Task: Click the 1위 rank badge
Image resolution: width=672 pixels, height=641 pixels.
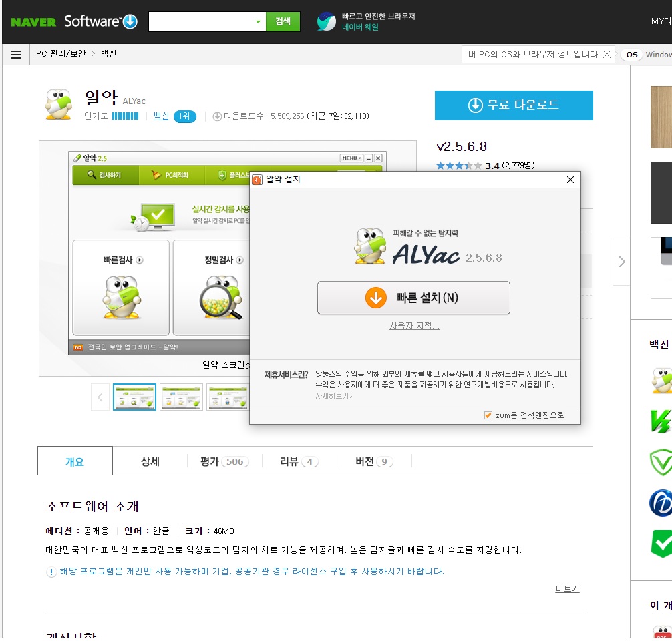Action: pos(185,116)
